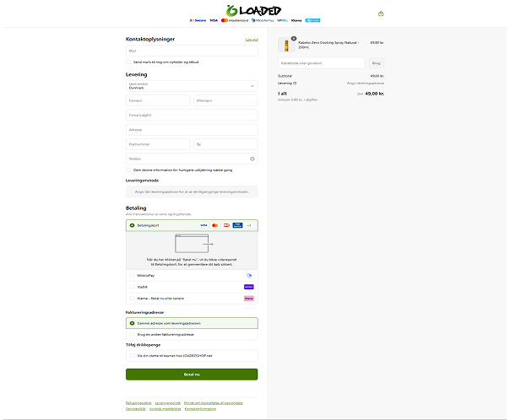
Task: Click the Rabeko cooking spray product thumbnail
Action: [x=284, y=45]
